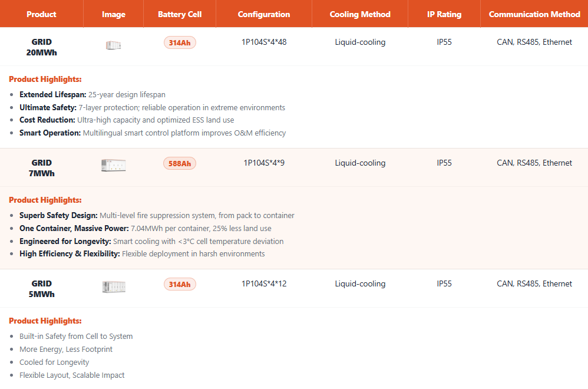
Task: Click the Battery Cell column header
Action: pos(180,14)
